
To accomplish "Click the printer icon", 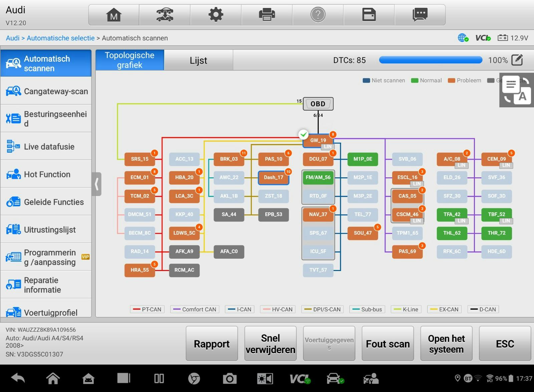I will click(x=267, y=15).
